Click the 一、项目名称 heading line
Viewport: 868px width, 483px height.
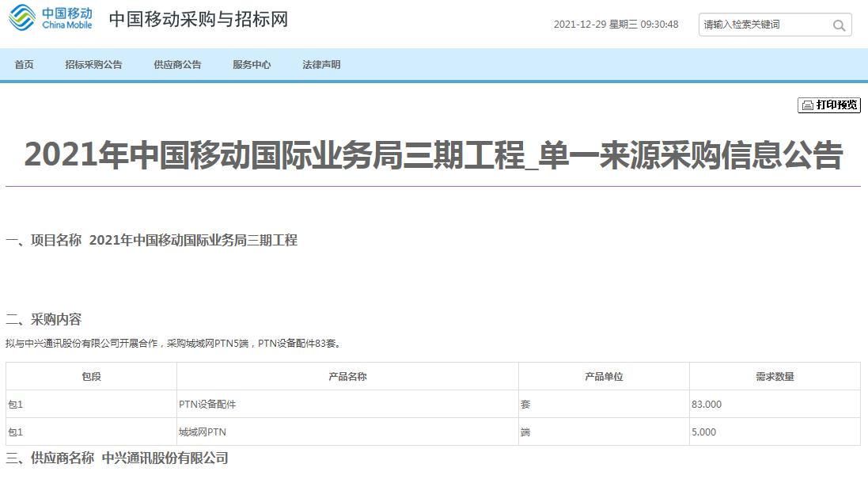[x=152, y=241]
